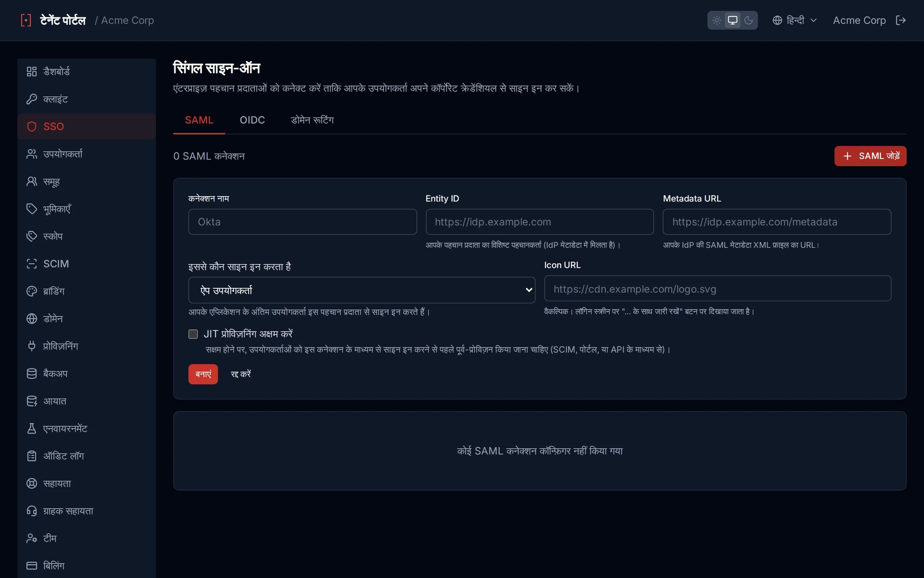924x578 pixels.
Task: Click the क्लाइंट key icon
Action: (32, 99)
